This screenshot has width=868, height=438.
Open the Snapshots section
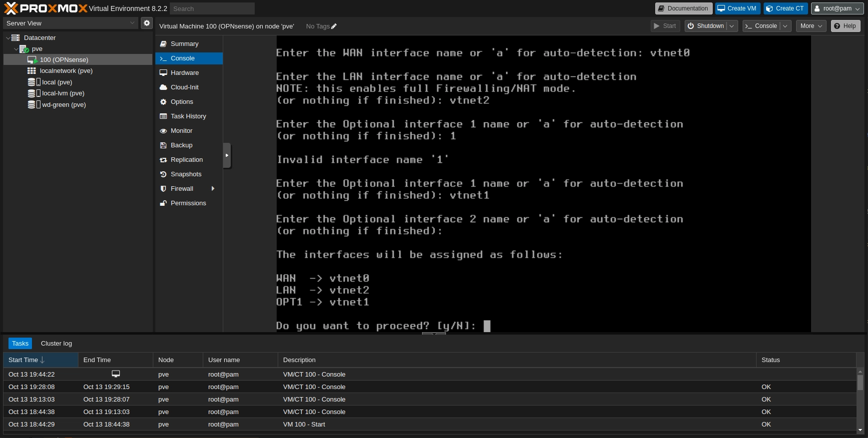click(189, 174)
